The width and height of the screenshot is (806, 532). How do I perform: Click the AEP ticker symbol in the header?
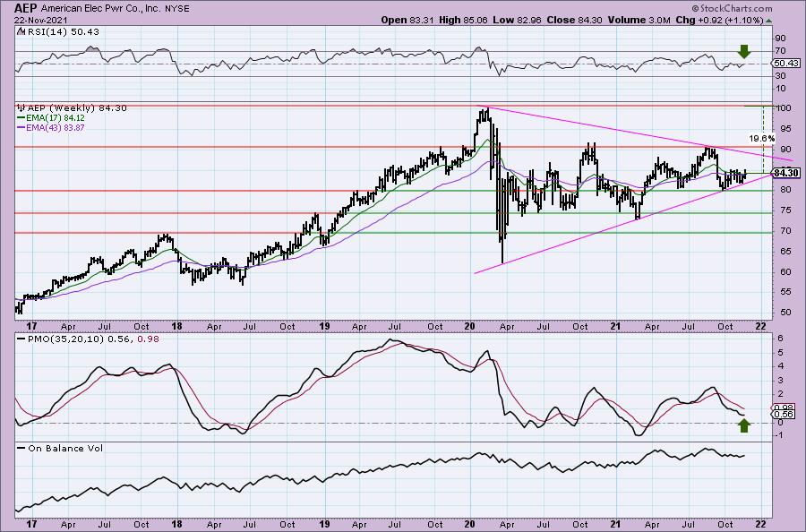pos(26,8)
